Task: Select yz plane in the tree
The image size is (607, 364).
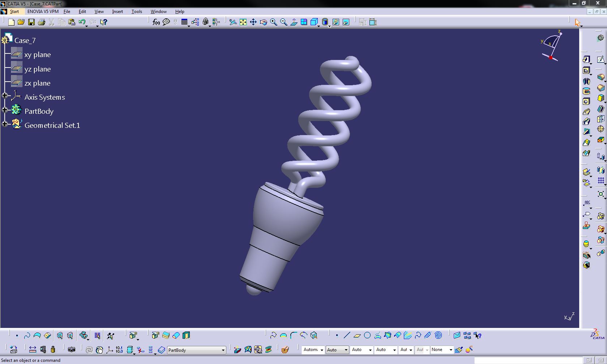Action: tap(38, 69)
